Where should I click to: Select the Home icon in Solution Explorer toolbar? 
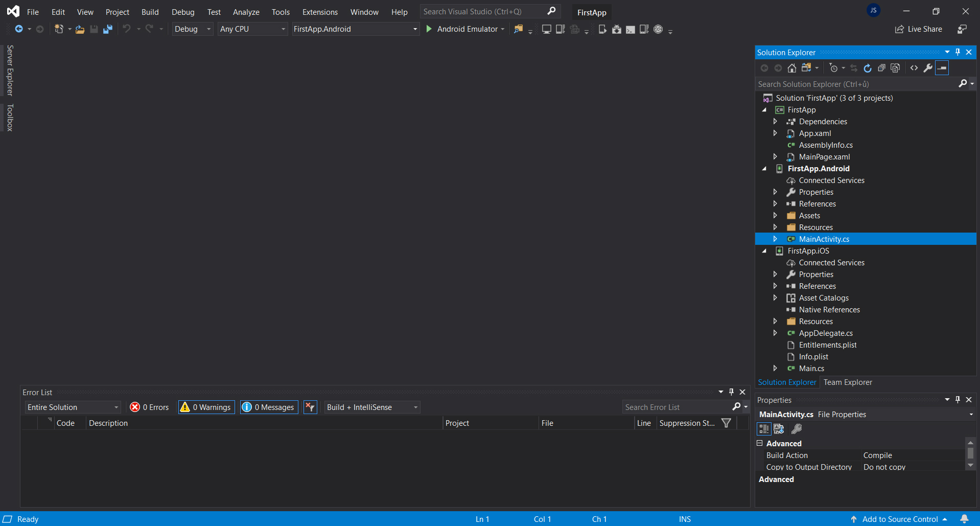point(792,67)
